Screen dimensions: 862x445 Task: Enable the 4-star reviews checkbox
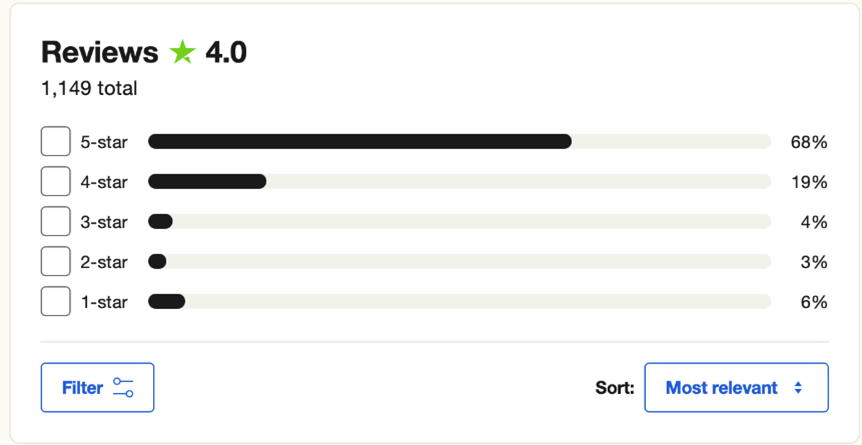[56, 182]
